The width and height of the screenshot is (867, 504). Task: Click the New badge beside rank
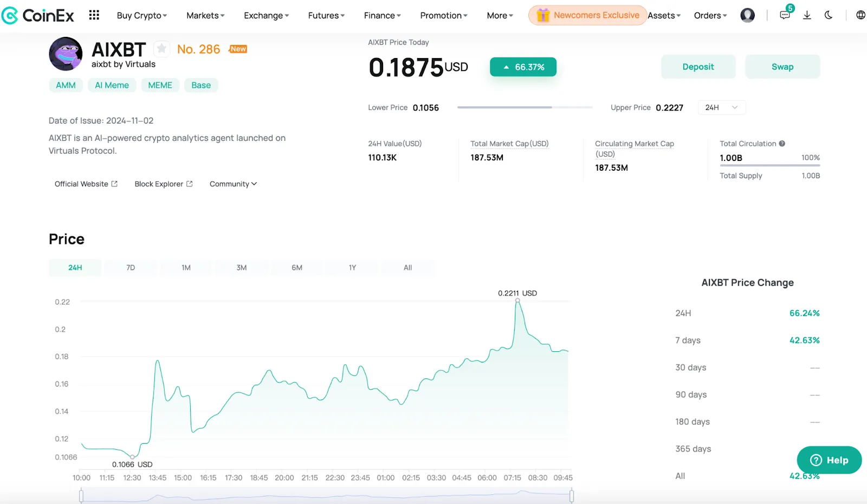(x=238, y=49)
